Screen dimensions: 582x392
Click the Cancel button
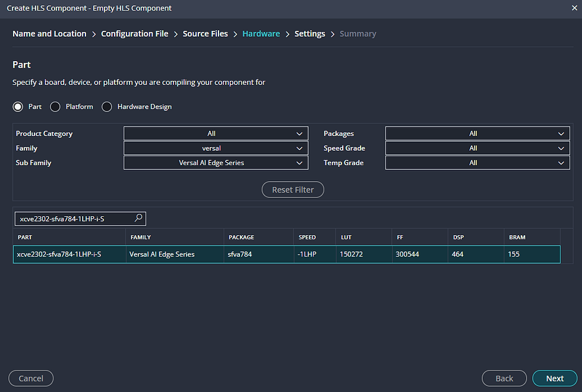(x=30, y=378)
